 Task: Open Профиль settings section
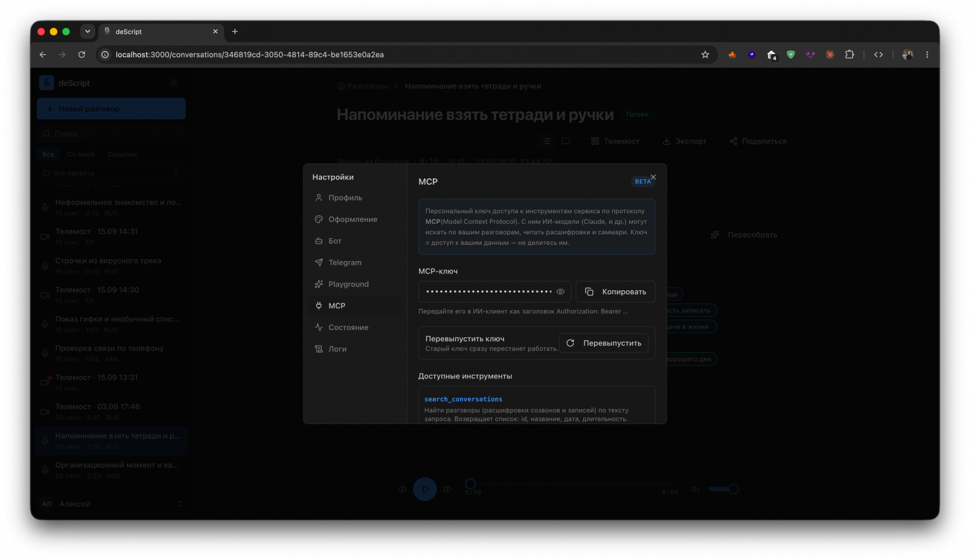tap(356, 198)
